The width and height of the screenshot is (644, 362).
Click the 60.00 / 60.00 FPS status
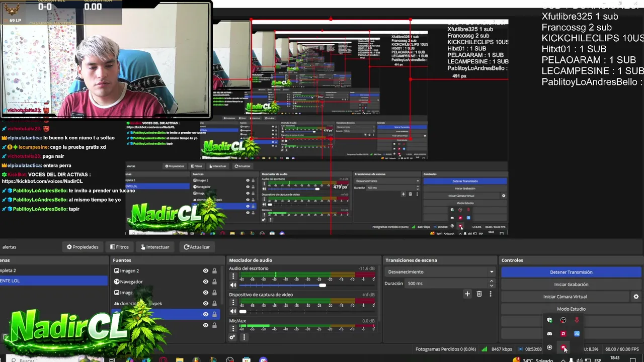click(622, 349)
